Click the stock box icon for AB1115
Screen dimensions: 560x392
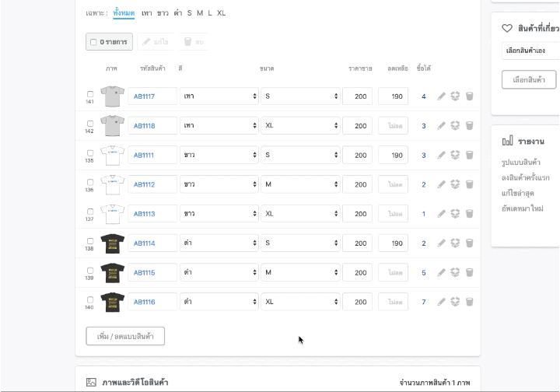coord(456,273)
